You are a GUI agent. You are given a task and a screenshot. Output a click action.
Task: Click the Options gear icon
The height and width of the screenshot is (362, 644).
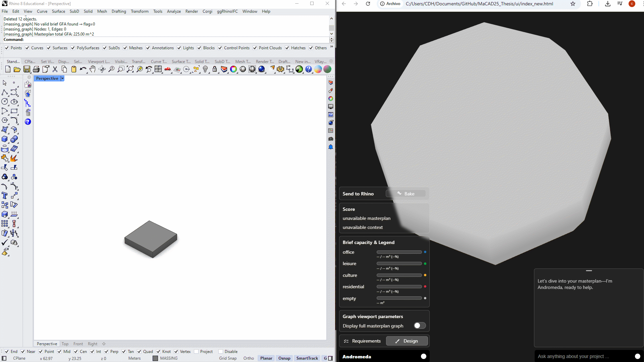click(280, 69)
